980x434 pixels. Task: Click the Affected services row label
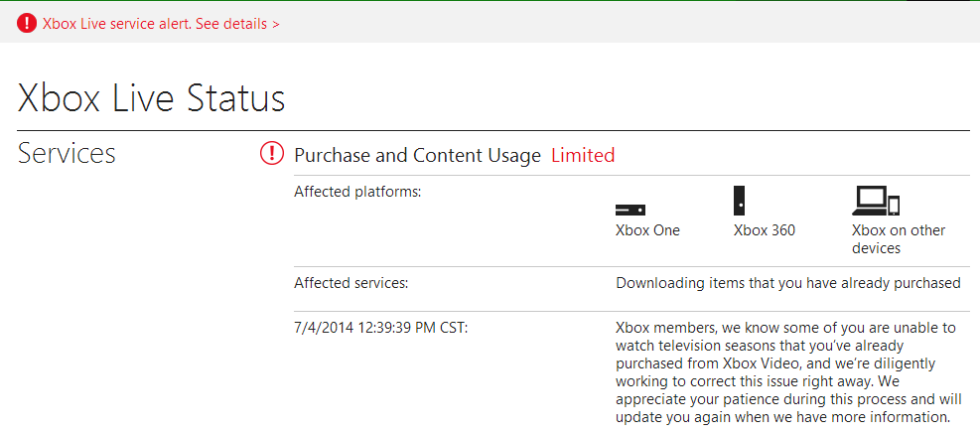[x=351, y=283]
